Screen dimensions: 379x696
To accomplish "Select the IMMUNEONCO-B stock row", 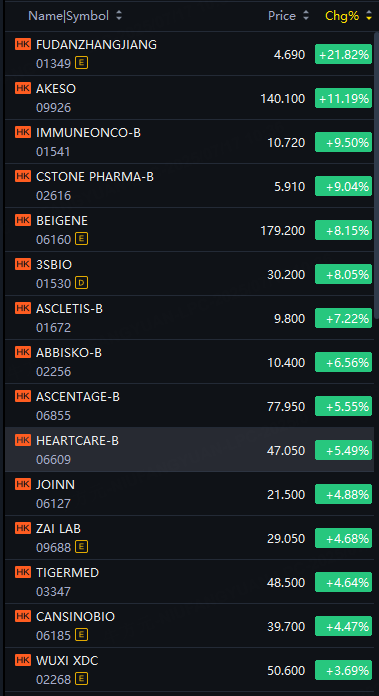I will tap(189, 142).
